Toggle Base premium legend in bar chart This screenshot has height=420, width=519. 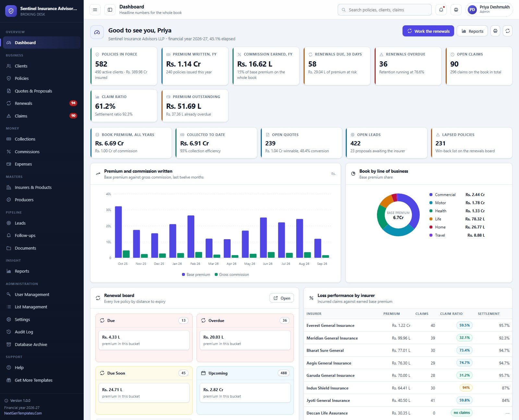pyautogui.click(x=196, y=275)
